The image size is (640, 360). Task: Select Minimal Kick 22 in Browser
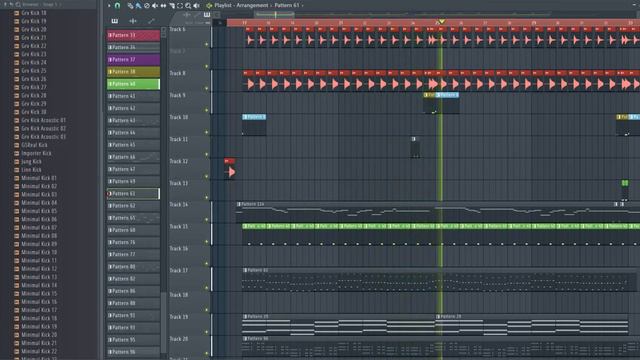(x=39, y=351)
